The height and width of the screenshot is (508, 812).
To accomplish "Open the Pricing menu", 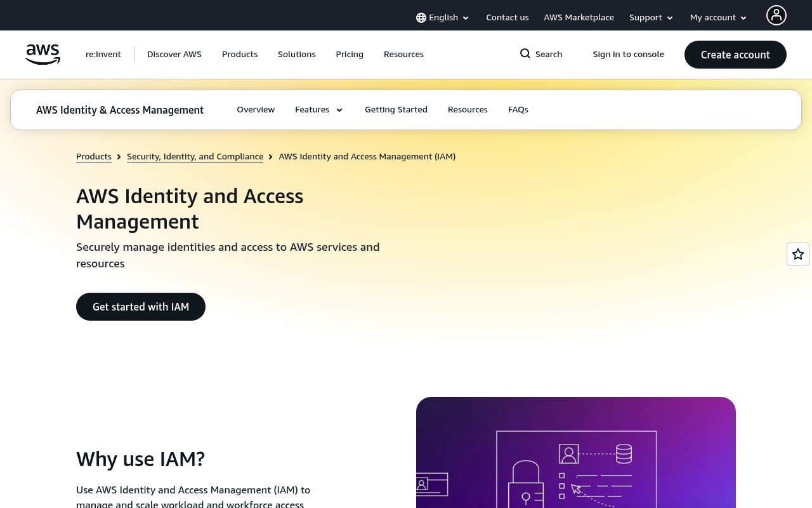I will pos(350,55).
